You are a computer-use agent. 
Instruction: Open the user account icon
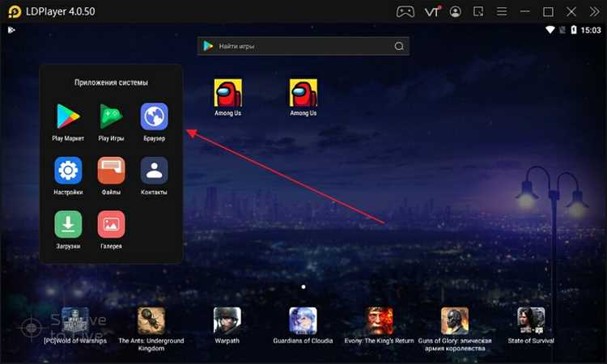pos(455,11)
